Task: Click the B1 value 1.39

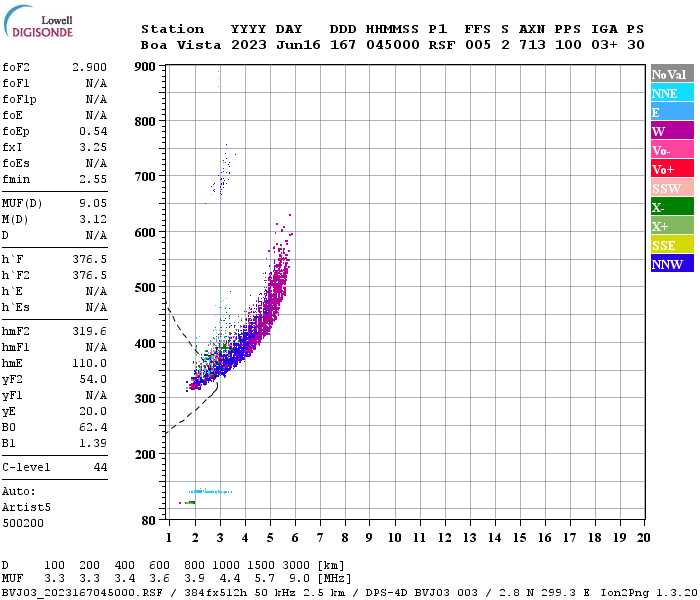Action: tap(93, 443)
